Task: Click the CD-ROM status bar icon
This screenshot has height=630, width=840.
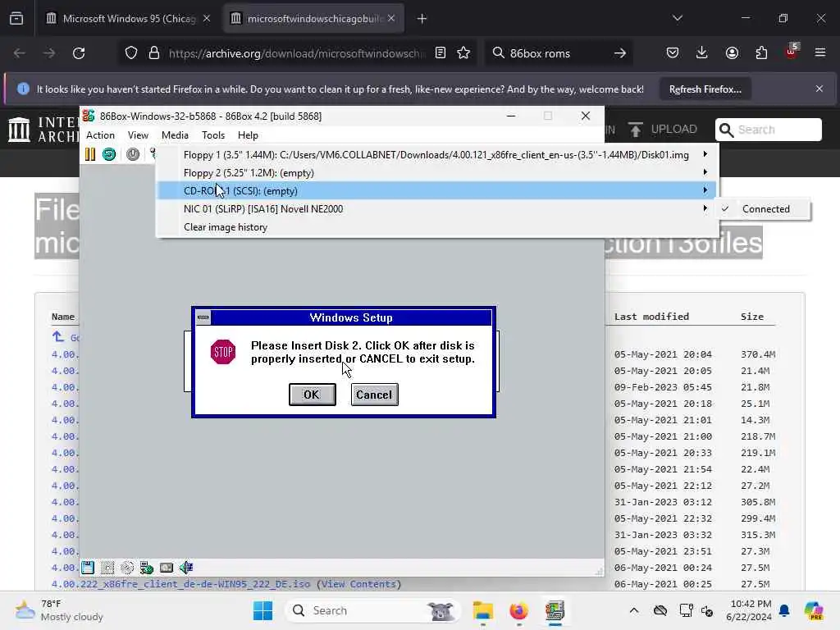Action: [x=127, y=568]
